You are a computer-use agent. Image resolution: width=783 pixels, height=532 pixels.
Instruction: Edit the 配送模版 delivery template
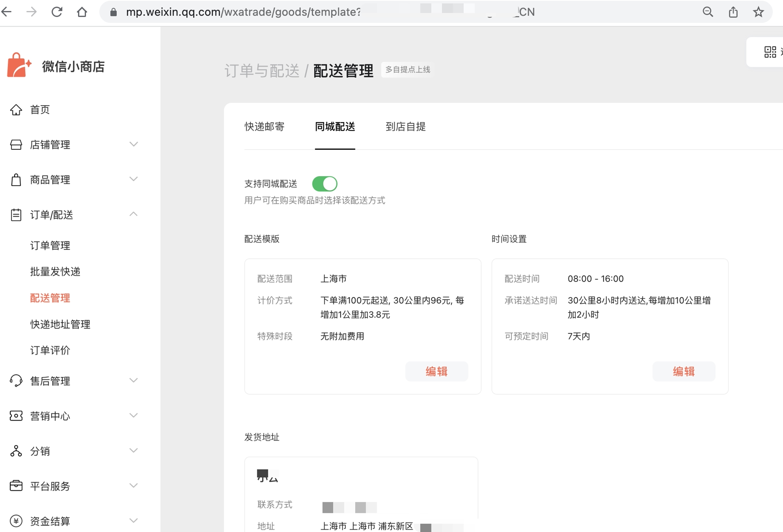click(436, 371)
